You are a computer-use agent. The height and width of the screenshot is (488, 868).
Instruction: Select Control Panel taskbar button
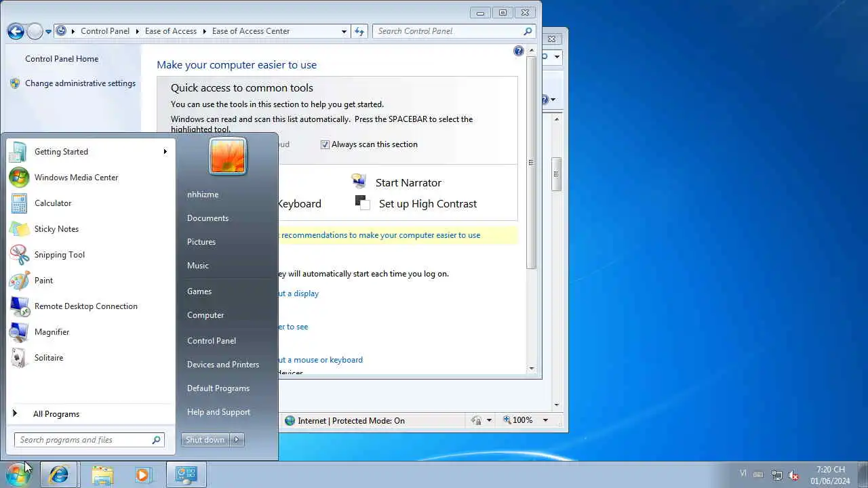pyautogui.click(x=186, y=475)
